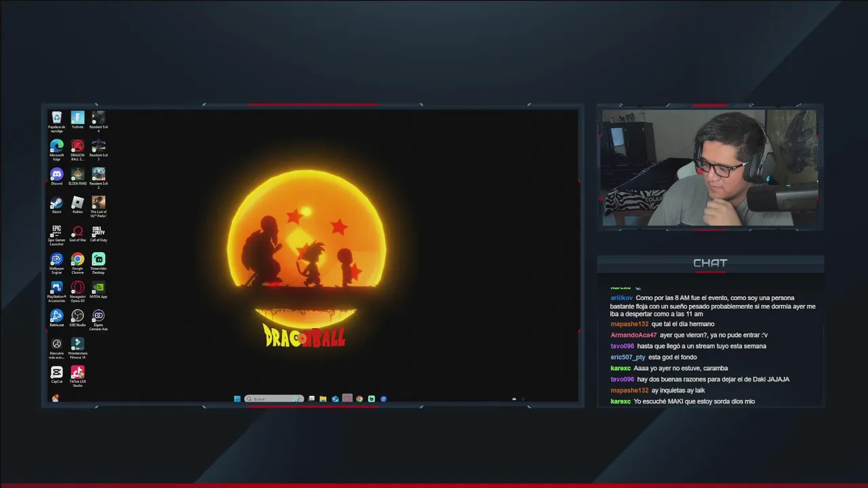Viewport: 868px width, 488px height.
Task: Select the God of War shortcut
Action: (x=77, y=233)
